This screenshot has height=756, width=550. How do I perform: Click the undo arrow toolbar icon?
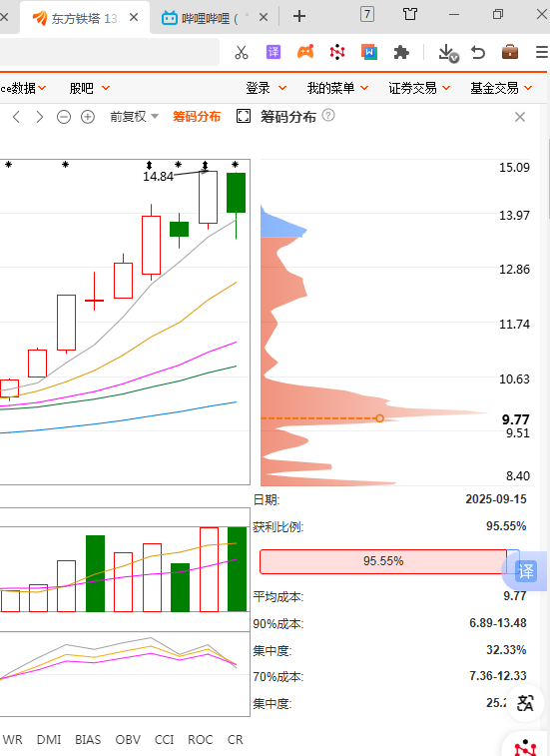point(478,52)
